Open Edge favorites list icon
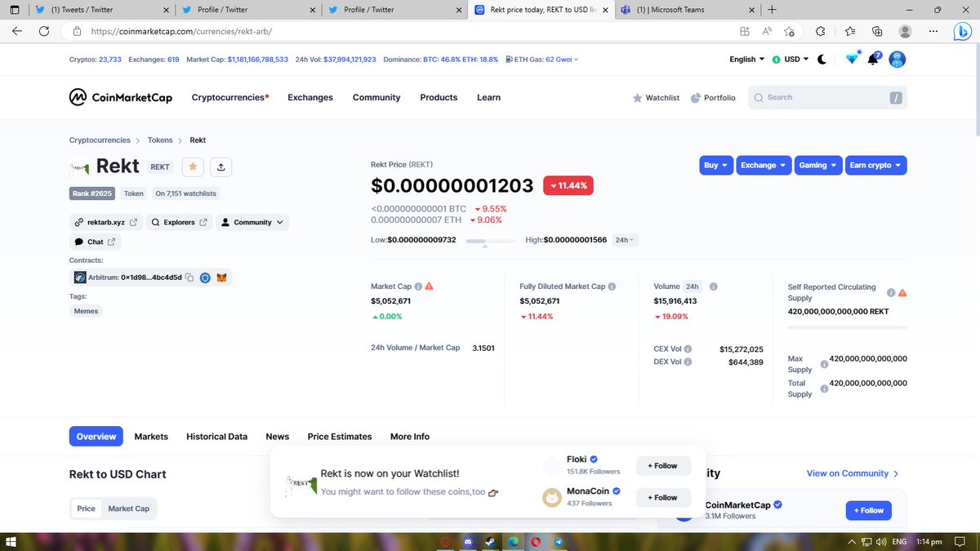The width and height of the screenshot is (980, 551). coord(850,31)
